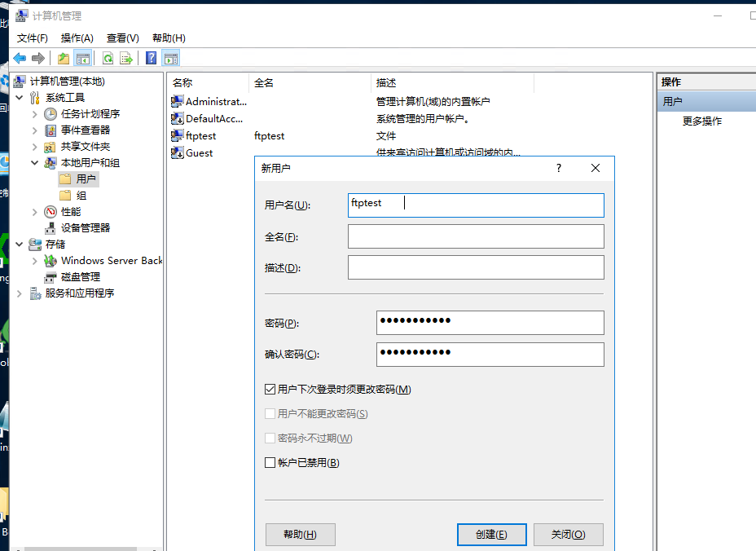The height and width of the screenshot is (551, 756).
Task: Click the 关闭(O) button
Action: point(569,535)
